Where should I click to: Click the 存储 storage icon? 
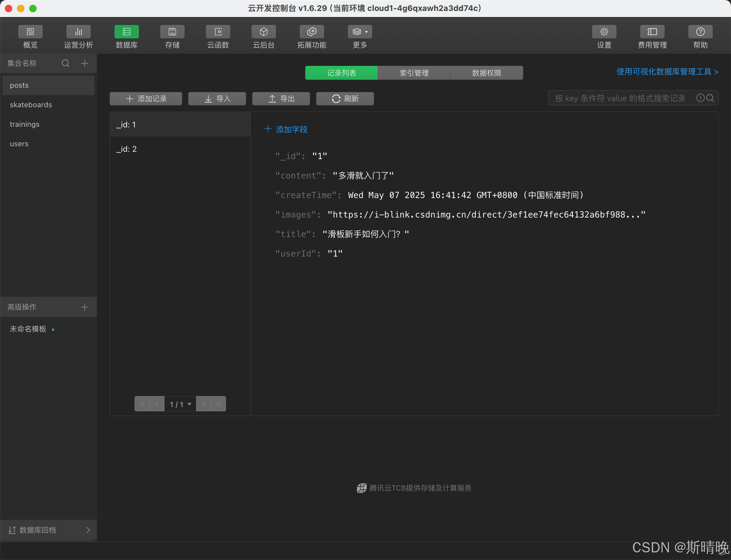pyautogui.click(x=172, y=32)
